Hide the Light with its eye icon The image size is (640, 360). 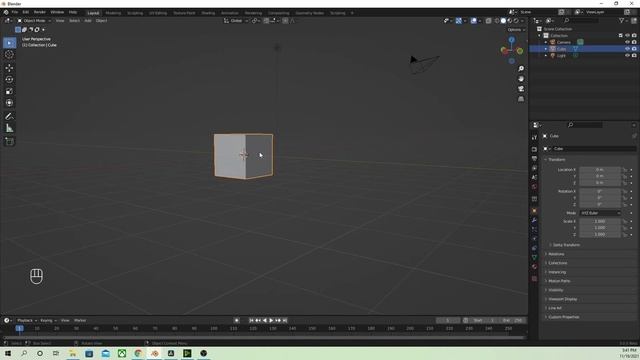pyautogui.click(x=627, y=56)
